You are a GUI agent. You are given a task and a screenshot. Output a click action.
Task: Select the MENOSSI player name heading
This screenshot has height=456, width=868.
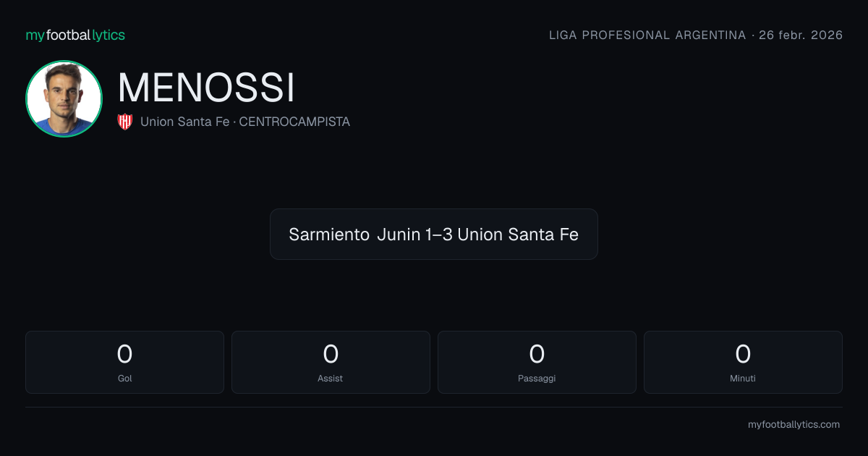coord(206,88)
